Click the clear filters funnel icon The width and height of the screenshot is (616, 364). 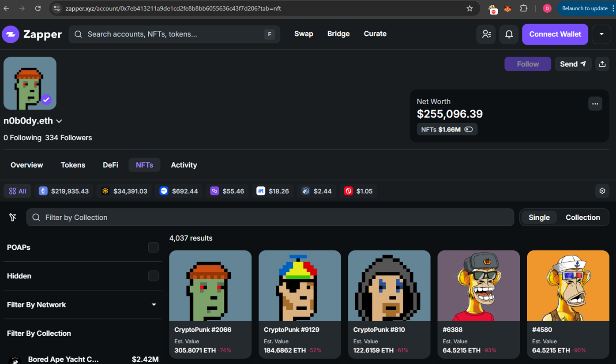(13, 217)
